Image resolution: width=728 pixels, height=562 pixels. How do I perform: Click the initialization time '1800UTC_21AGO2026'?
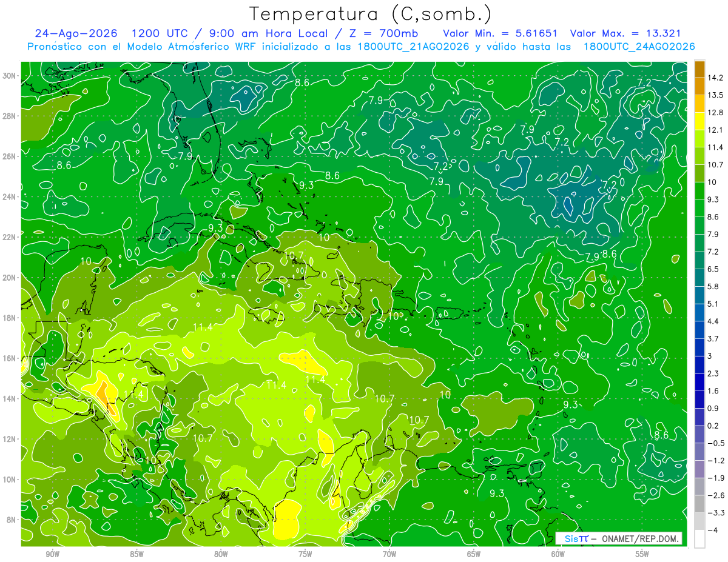(414, 47)
